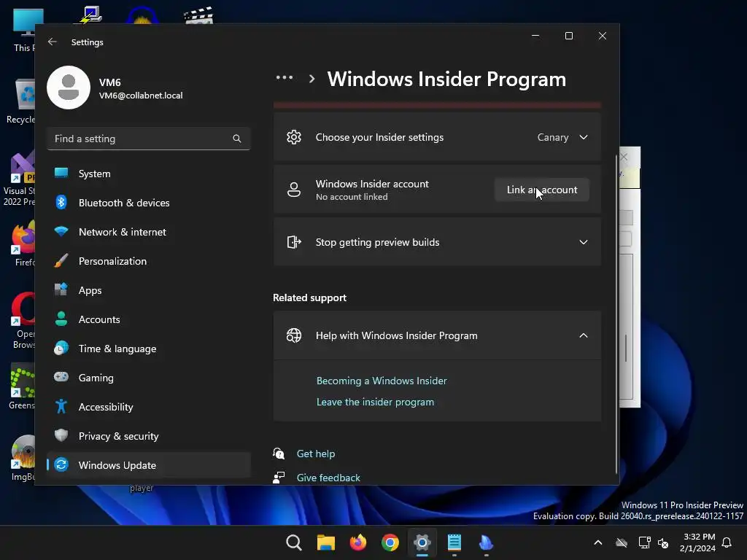747x560 pixels.
Task: Open the System settings category
Action: (149, 174)
